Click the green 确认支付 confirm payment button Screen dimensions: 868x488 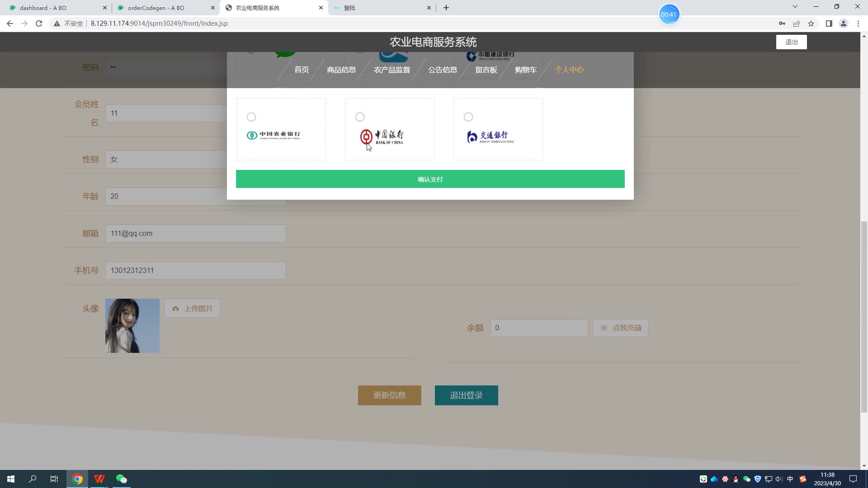pos(430,179)
